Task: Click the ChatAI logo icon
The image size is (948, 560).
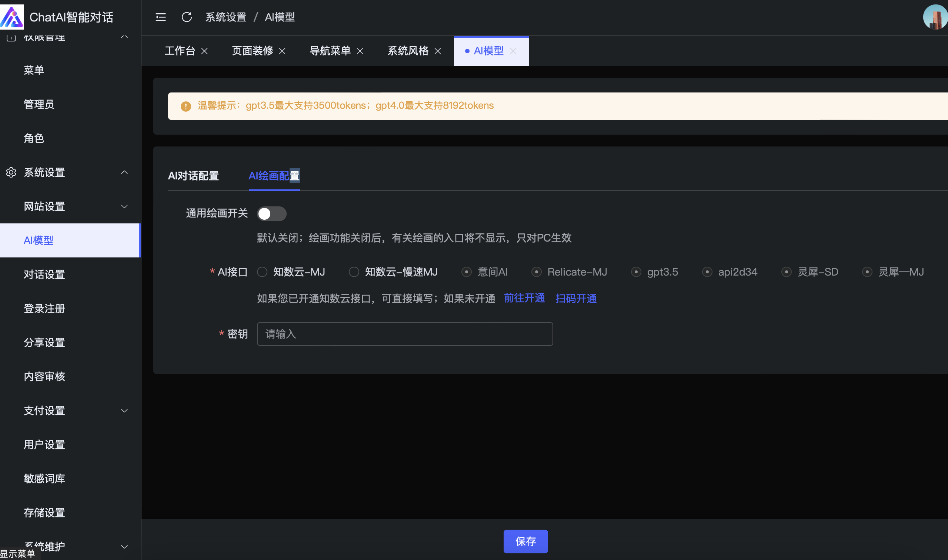Action: coord(12,17)
